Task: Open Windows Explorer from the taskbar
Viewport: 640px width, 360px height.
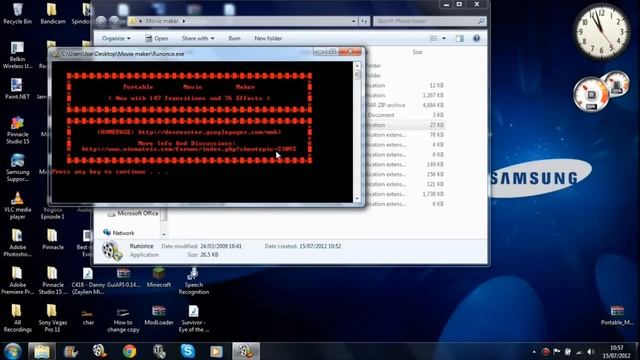Action: (x=42, y=351)
